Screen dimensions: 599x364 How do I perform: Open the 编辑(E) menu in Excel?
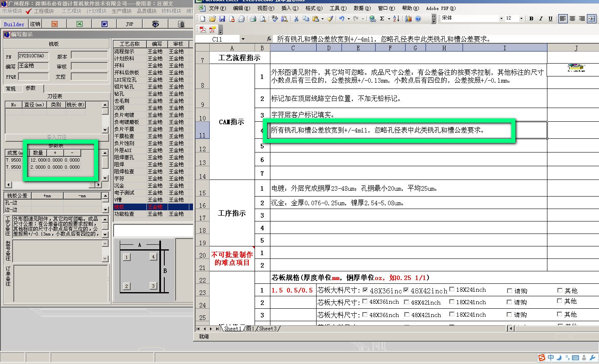point(241,8)
